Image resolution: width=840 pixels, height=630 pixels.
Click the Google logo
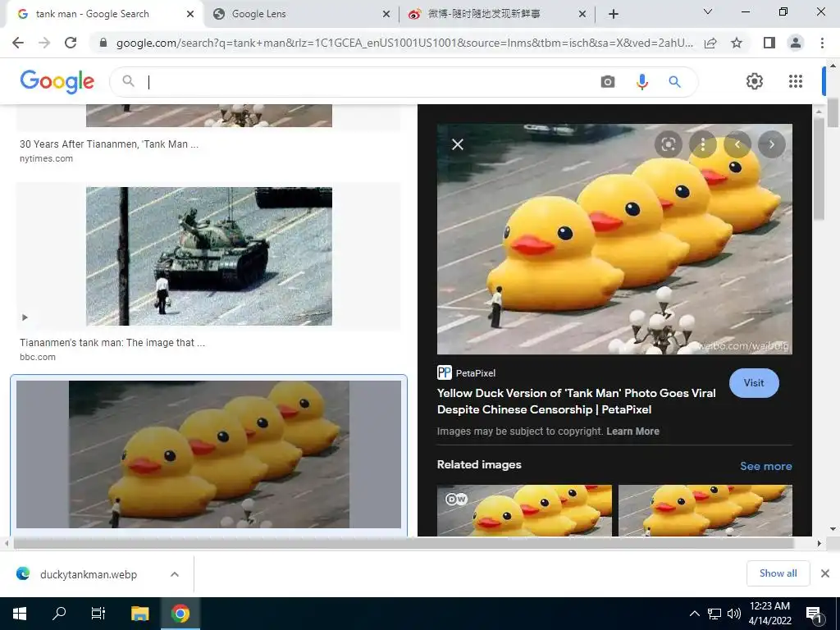[x=57, y=81]
